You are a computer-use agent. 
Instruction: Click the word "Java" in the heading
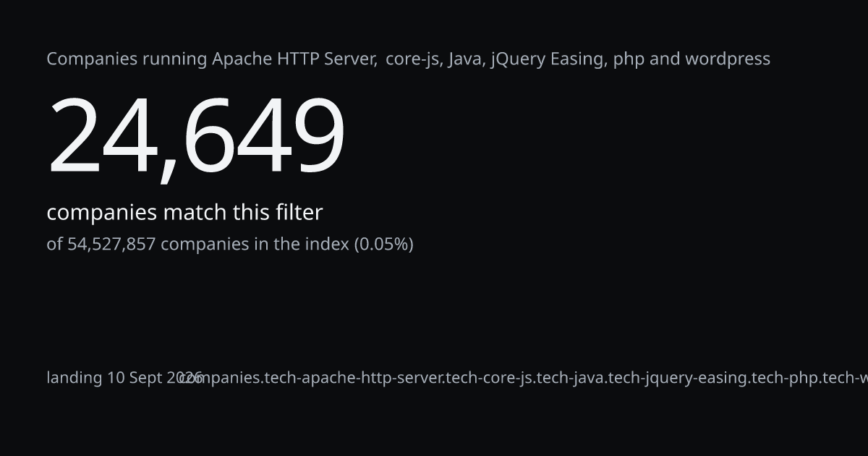click(x=464, y=59)
